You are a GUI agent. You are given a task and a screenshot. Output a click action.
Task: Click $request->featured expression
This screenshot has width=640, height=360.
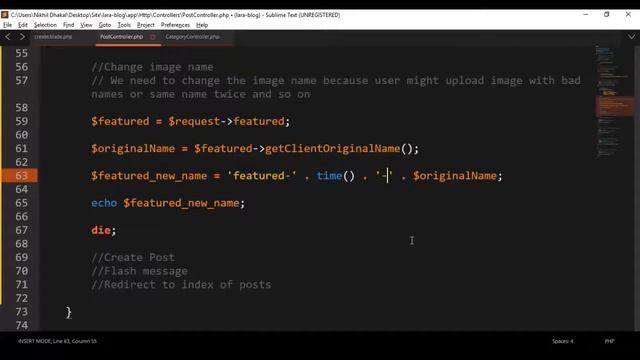(x=227, y=121)
